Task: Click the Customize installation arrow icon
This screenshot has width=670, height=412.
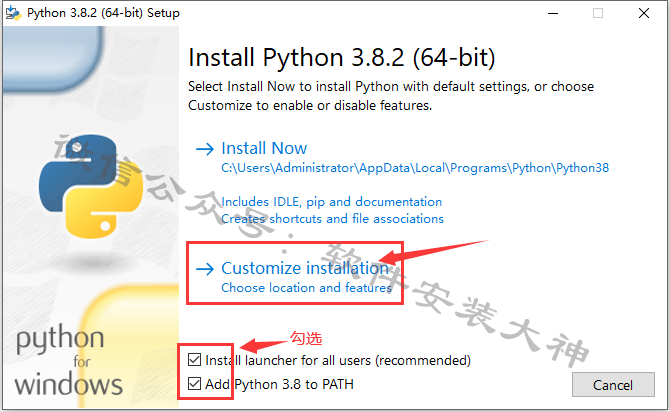Action: tap(205, 269)
